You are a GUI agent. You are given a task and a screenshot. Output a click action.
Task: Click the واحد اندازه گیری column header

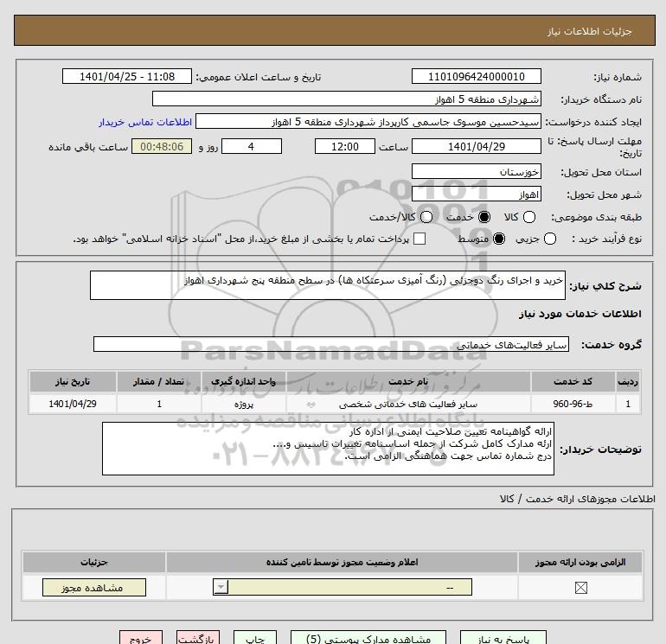pyautogui.click(x=243, y=381)
